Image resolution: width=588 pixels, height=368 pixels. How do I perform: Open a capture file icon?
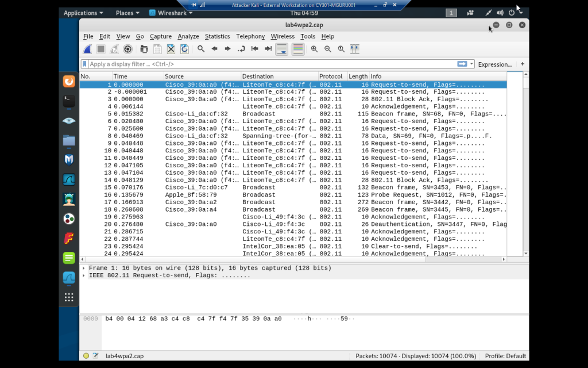tap(144, 49)
